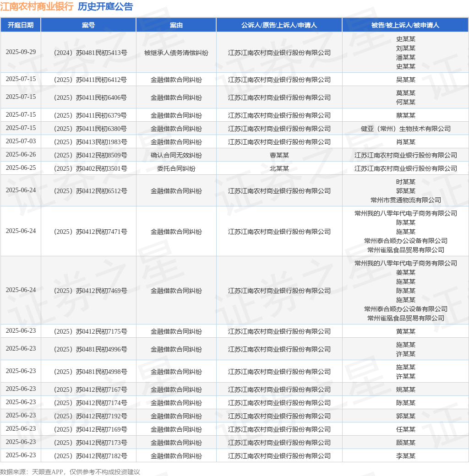Click the 被继承人债务清偿纠纷 cause cell
The image size is (469, 476).
176,53
